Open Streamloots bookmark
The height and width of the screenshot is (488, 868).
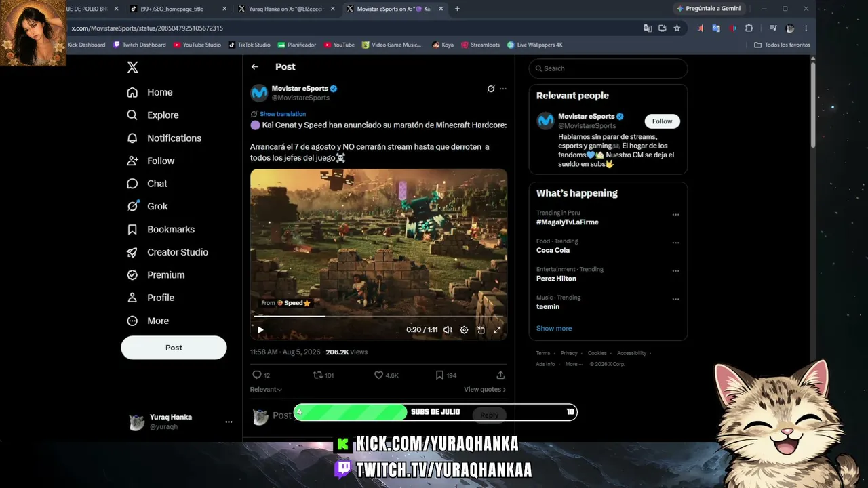click(480, 45)
